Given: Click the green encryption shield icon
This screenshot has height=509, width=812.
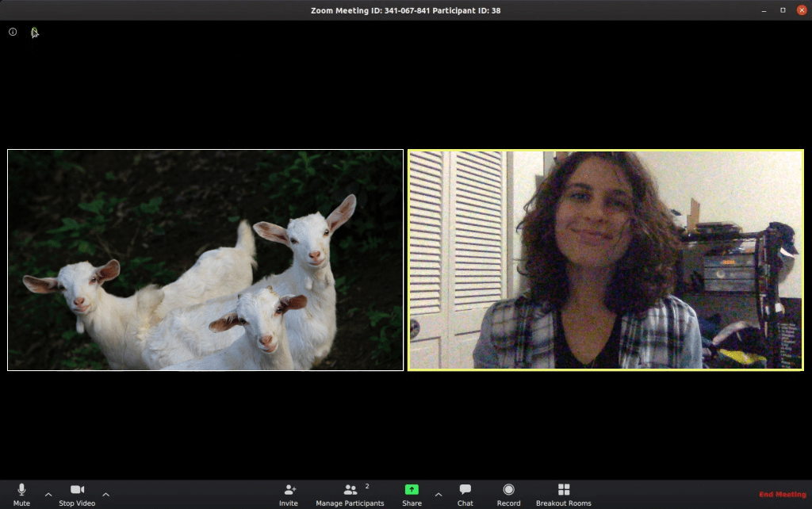Looking at the screenshot, I should click(x=34, y=33).
